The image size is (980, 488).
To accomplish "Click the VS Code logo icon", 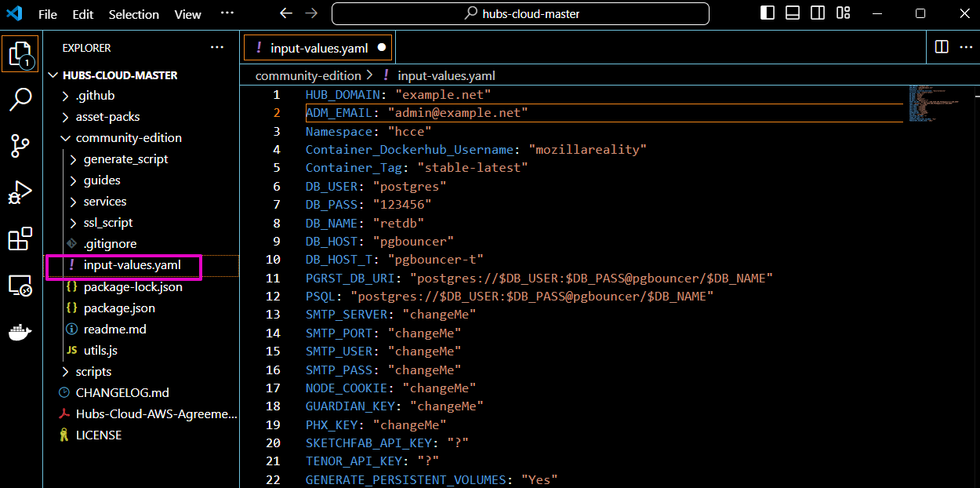I will coord(13,13).
